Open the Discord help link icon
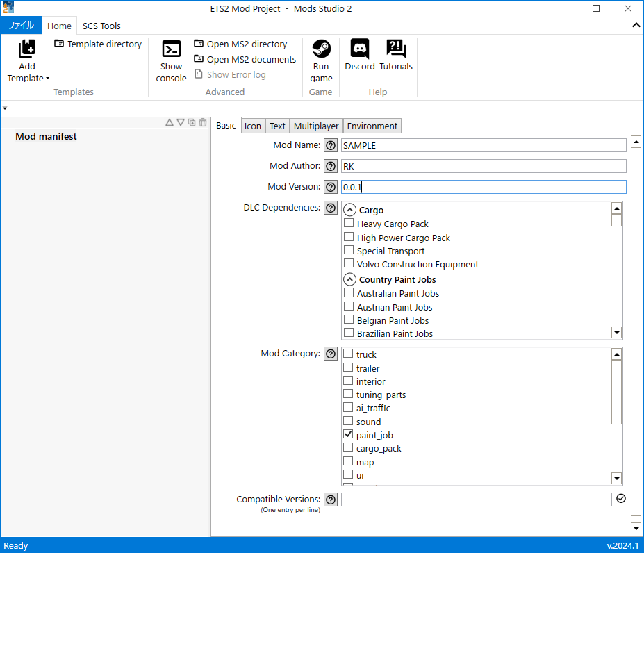 pos(359,49)
